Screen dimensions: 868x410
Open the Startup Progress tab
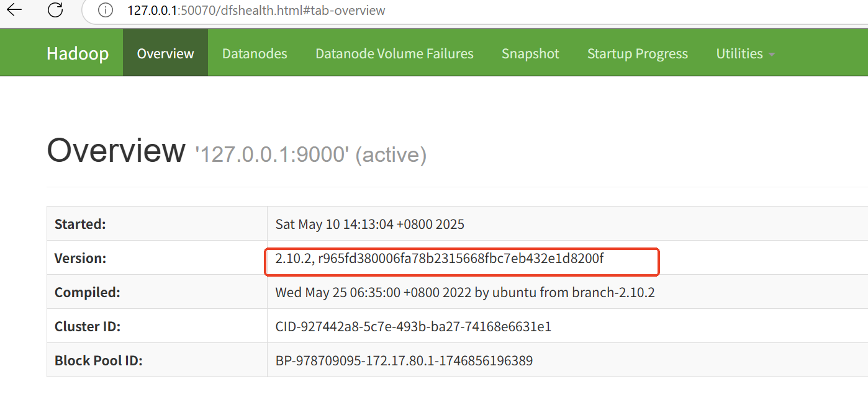(x=638, y=53)
